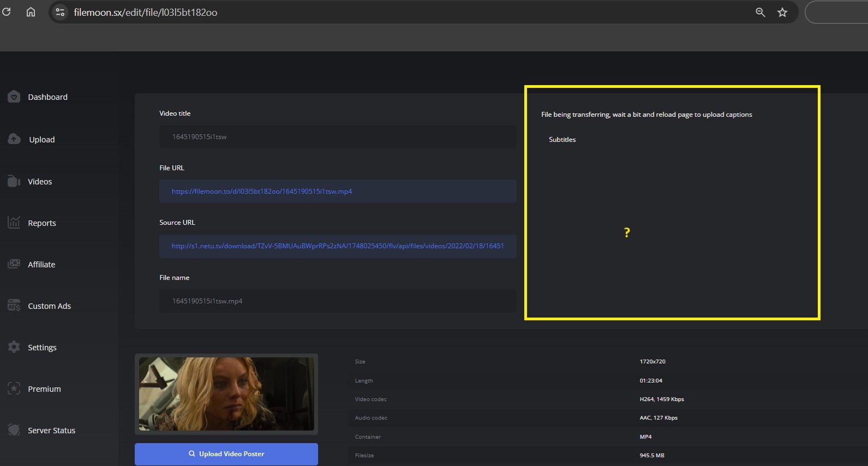Click the Server Status icon
Image resolution: width=868 pixels, height=466 pixels.
pyautogui.click(x=14, y=430)
